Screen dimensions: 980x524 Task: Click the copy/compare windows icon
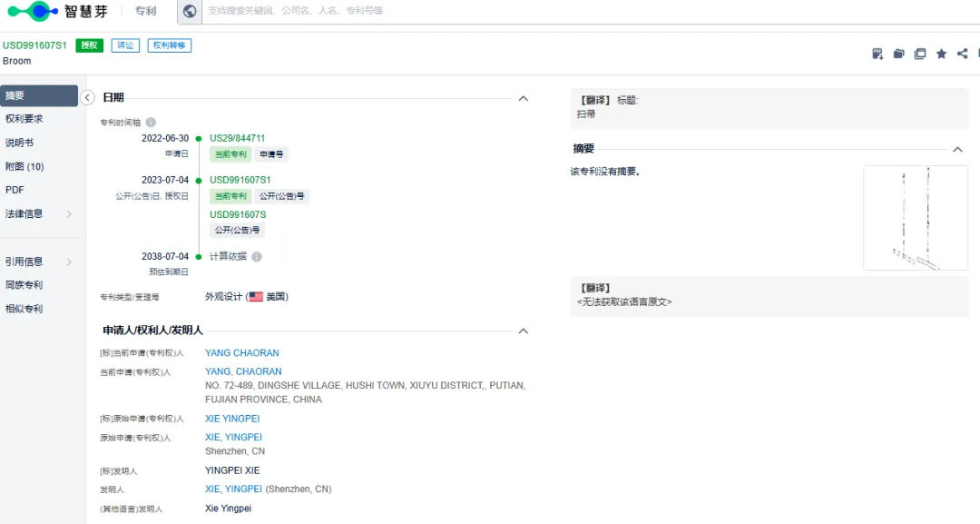click(920, 54)
